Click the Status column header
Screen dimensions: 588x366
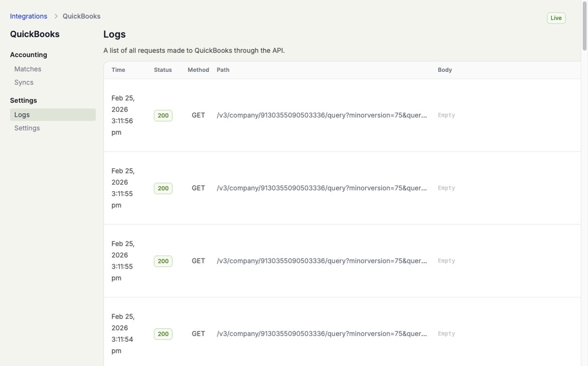[x=163, y=70]
